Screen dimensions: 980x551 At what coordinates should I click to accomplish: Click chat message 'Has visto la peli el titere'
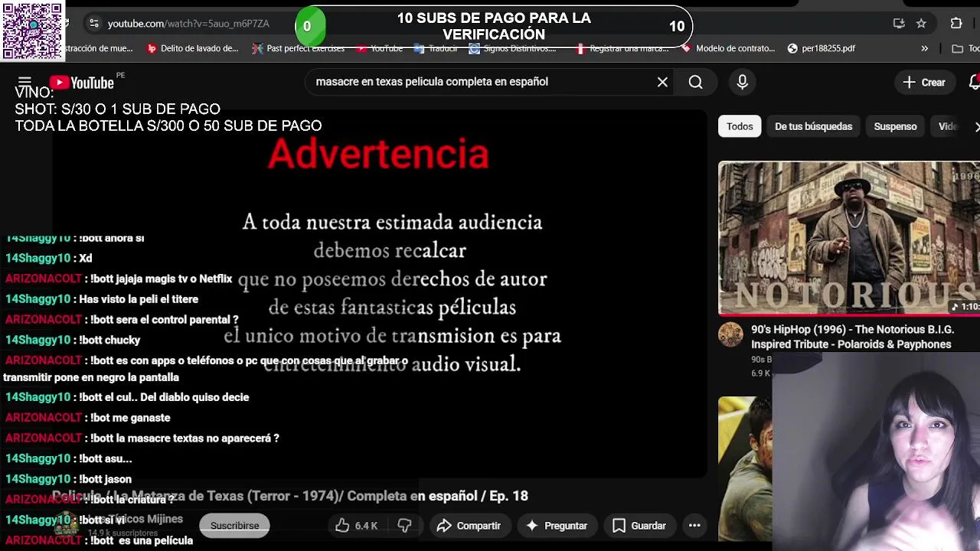pyautogui.click(x=139, y=299)
